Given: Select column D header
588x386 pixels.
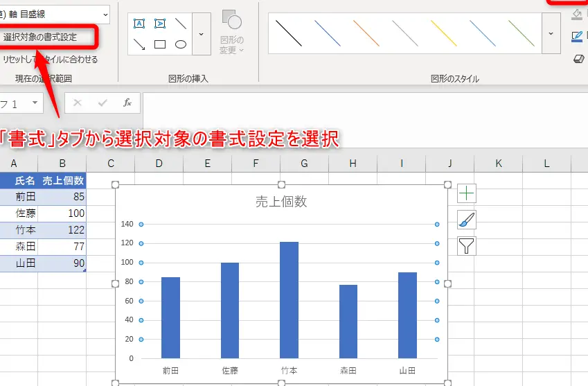Looking at the screenshot, I should coord(159,164).
